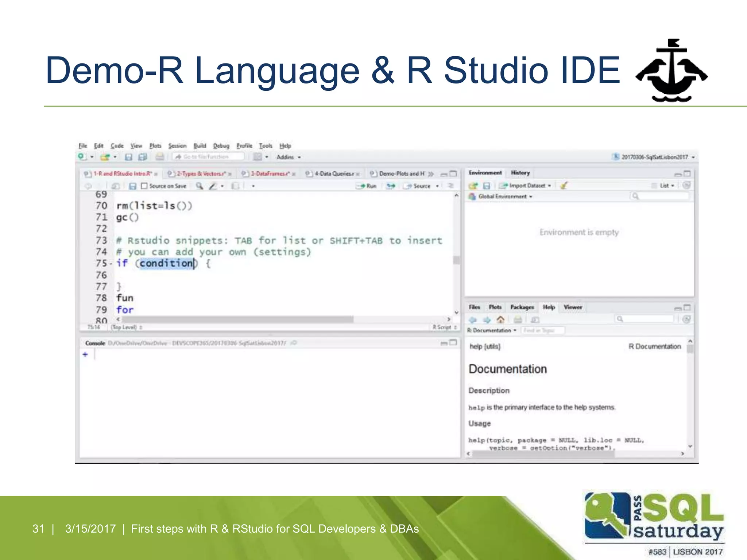Screen dimensions: 747x560
Task: Switch to the Plots tab
Action: [495, 307]
